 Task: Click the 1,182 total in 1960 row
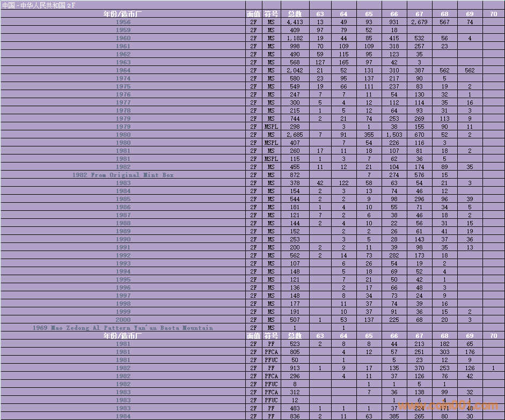point(295,38)
